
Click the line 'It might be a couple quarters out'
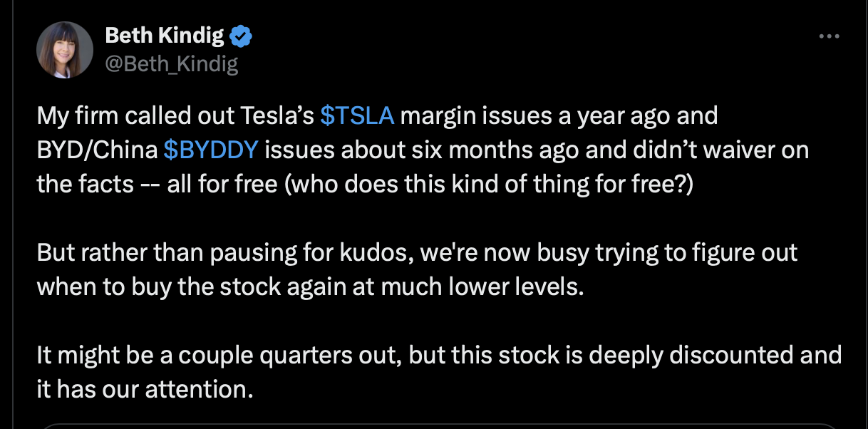221,355
